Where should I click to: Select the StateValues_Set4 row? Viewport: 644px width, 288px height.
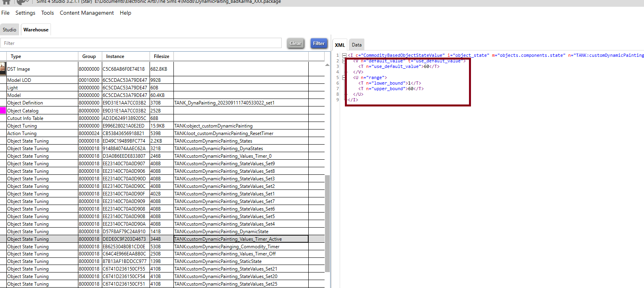(162, 224)
